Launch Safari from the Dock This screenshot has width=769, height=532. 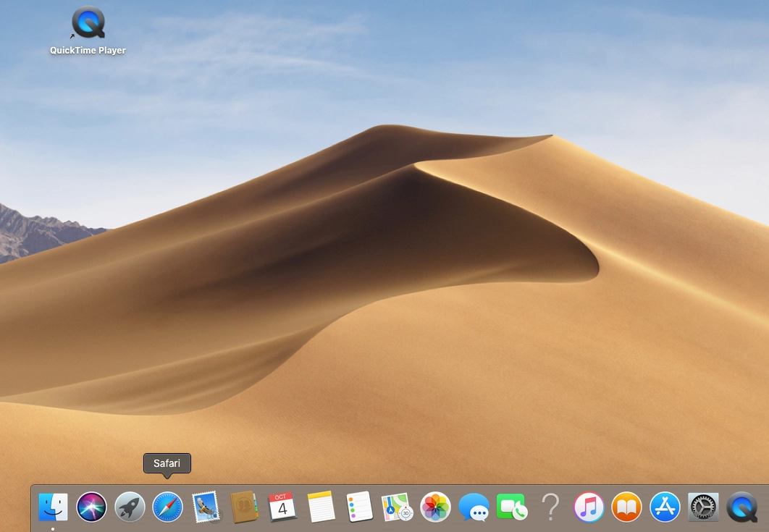(x=167, y=507)
